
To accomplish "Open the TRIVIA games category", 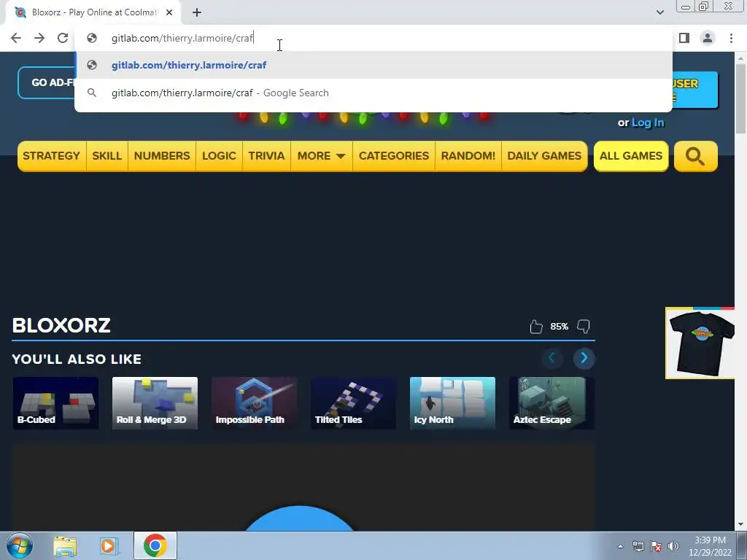I will [x=266, y=156].
